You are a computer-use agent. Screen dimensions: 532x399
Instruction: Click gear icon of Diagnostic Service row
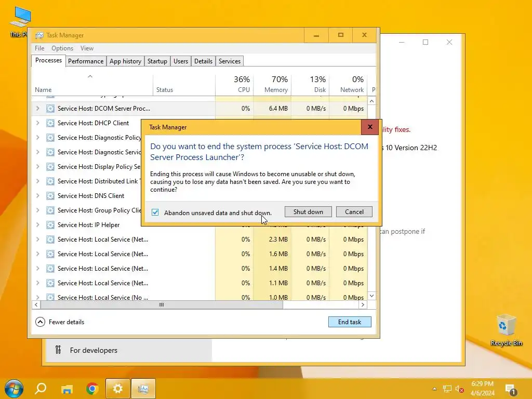pos(50,152)
